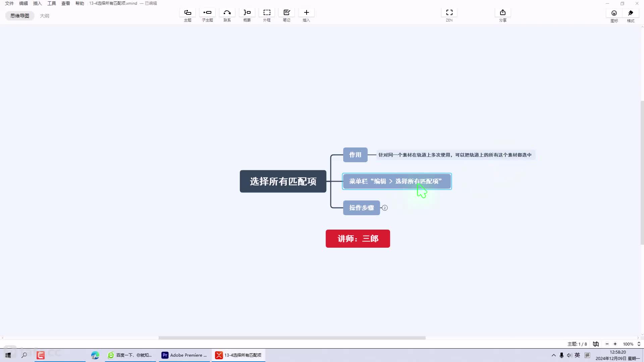Screen dimensions: 644x362
Task: Open the map overview icon in status bar
Action: pos(596,344)
